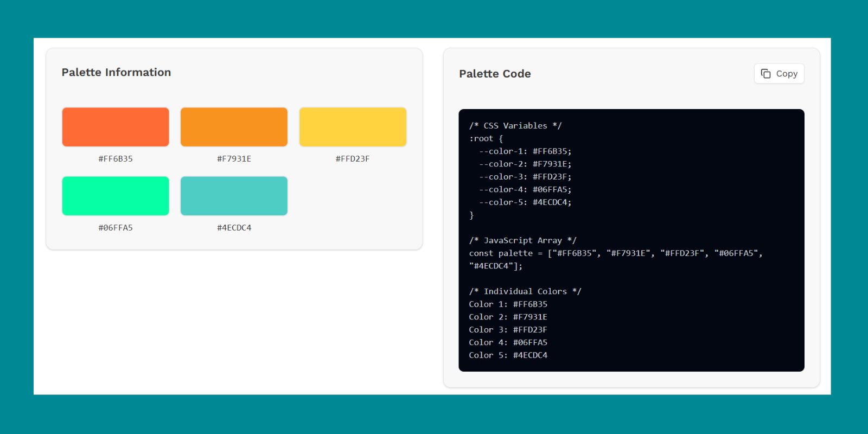868x434 pixels.
Task: Select the orange-red #FF6B35 swatch
Action: pyautogui.click(x=116, y=127)
